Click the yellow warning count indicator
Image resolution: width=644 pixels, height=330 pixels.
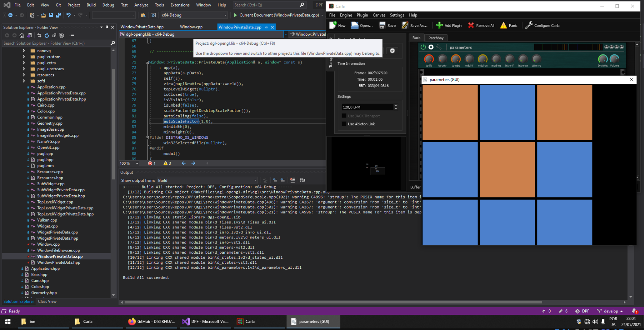[167, 163]
